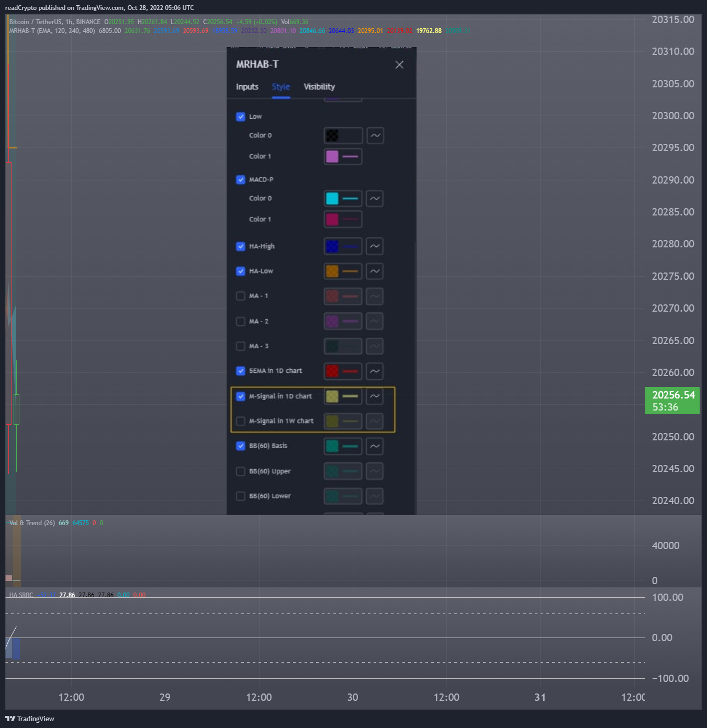Open MA - 1 color swatch
The width and height of the screenshot is (707, 728).
click(x=343, y=296)
